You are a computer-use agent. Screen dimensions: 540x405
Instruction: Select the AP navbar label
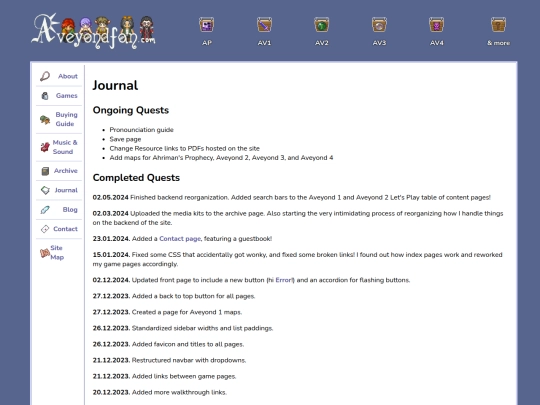pyautogui.click(x=207, y=43)
